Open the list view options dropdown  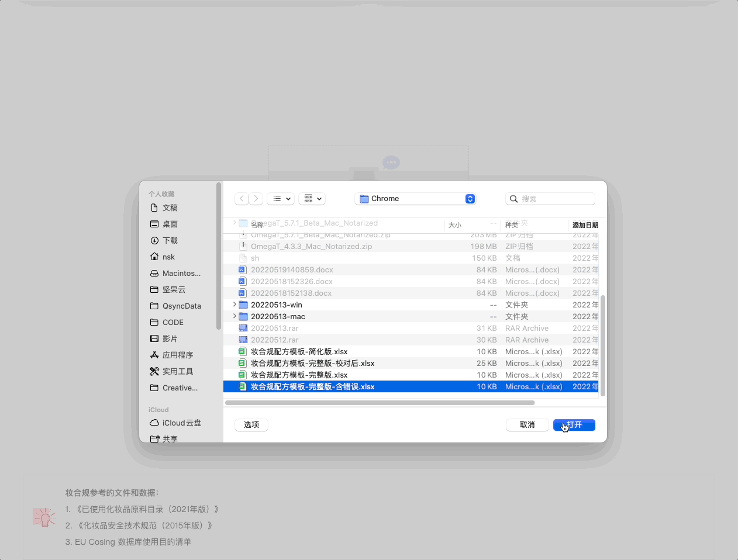(281, 199)
